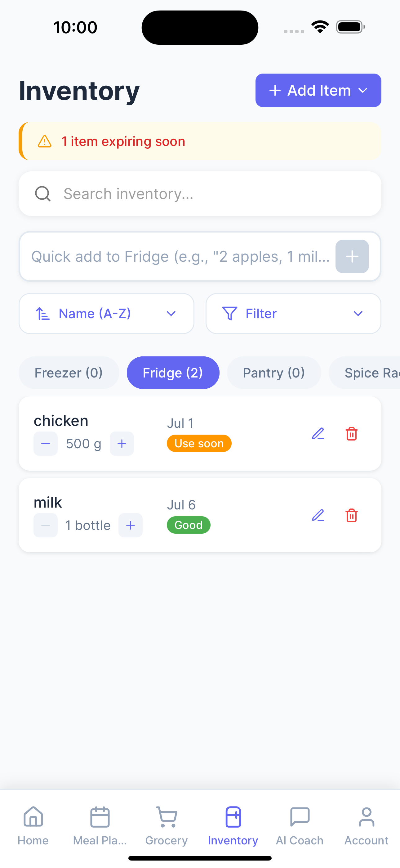Tap the quick add plus button
400x868 pixels.
tap(352, 256)
